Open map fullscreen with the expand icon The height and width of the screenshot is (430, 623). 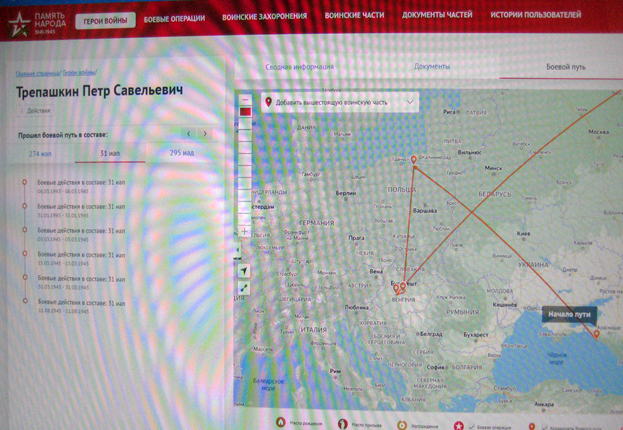point(244,288)
